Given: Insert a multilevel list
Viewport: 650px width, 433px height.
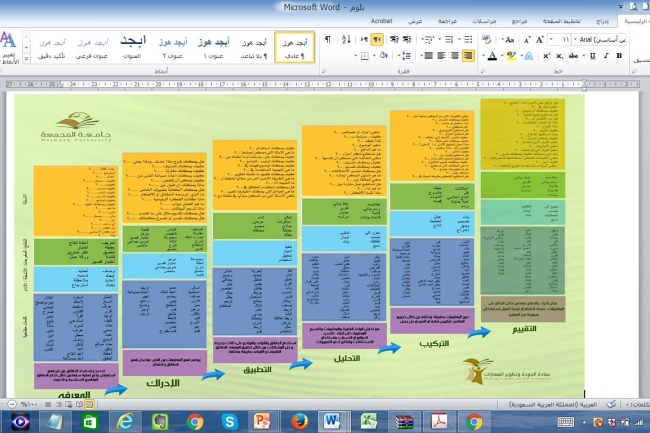Looking at the screenshot, I should point(429,39).
